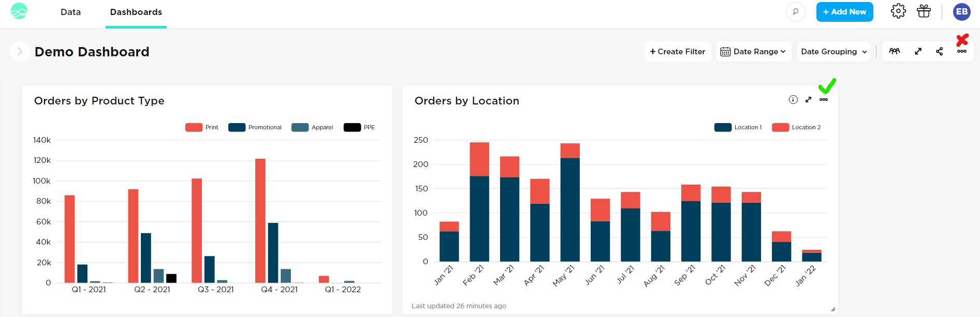
Task: Toggle Print series in chart legend
Action: (x=202, y=127)
